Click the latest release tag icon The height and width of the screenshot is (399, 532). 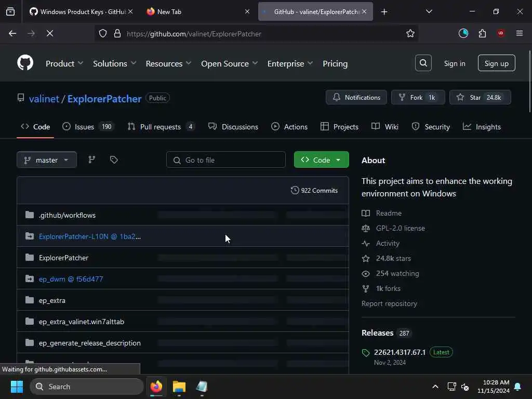point(365,353)
